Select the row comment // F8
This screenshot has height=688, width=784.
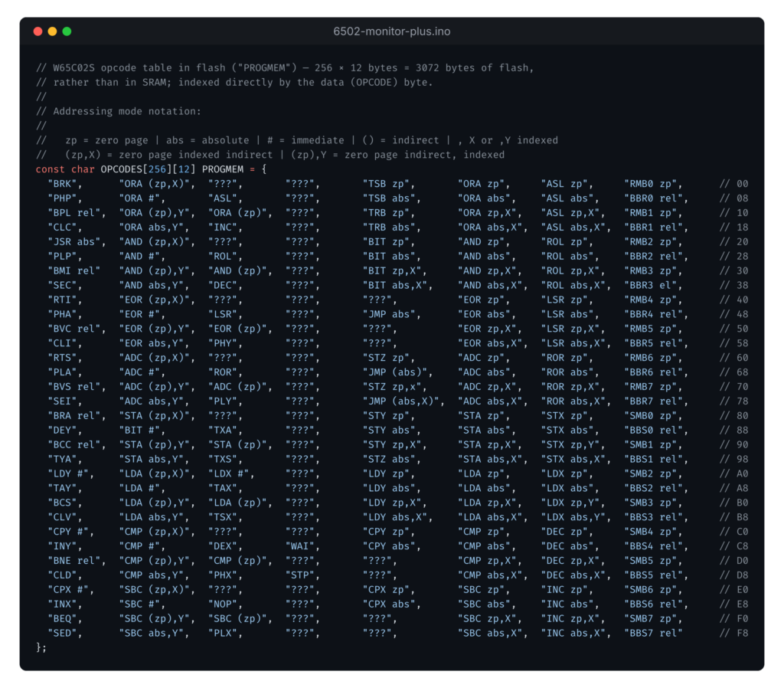[733, 633]
